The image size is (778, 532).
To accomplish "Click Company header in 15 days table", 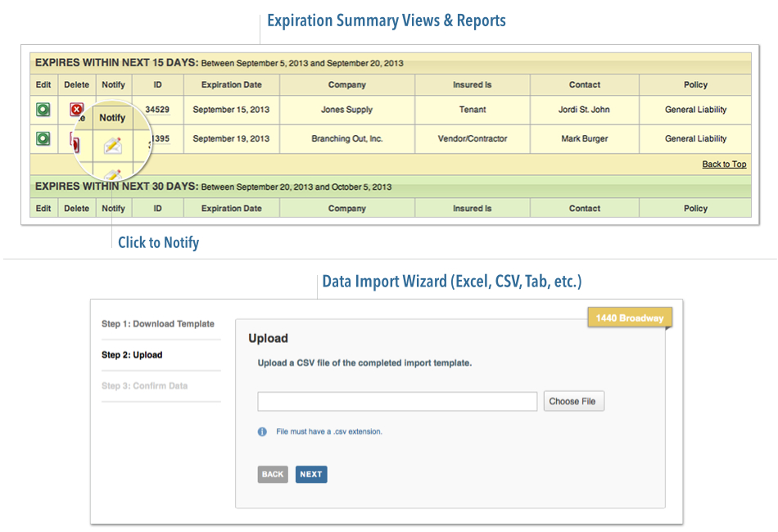I will [347, 85].
